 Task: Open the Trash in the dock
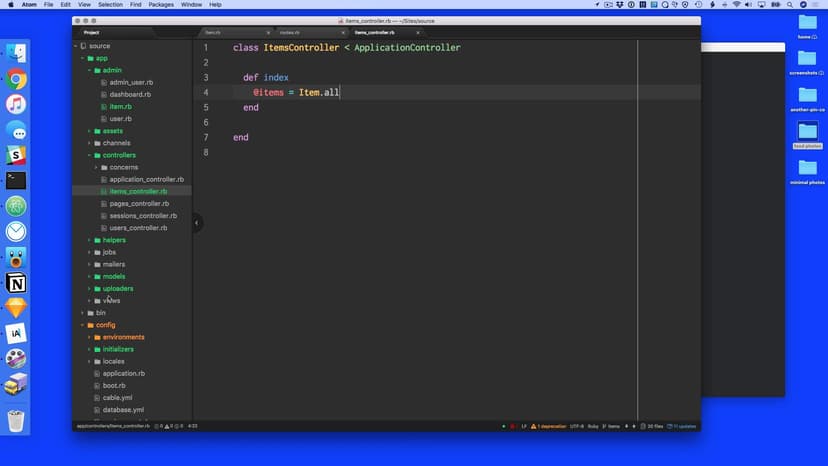click(x=16, y=420)
